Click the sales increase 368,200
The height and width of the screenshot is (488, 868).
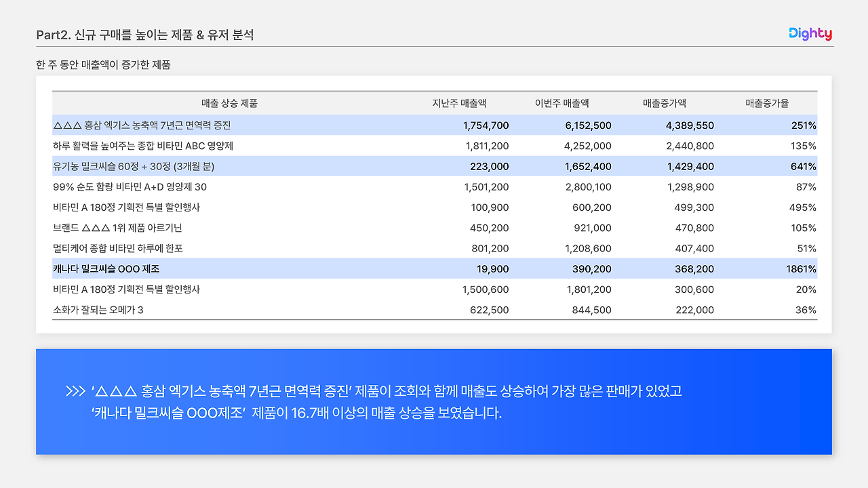coord(694,268)
